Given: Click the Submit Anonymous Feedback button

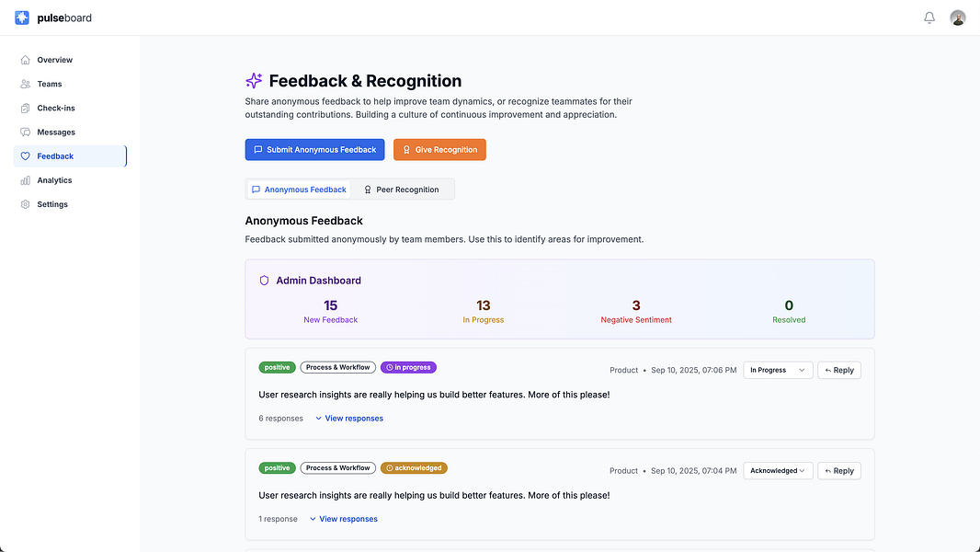Looking at the screenshot, I should pos(314,150).
